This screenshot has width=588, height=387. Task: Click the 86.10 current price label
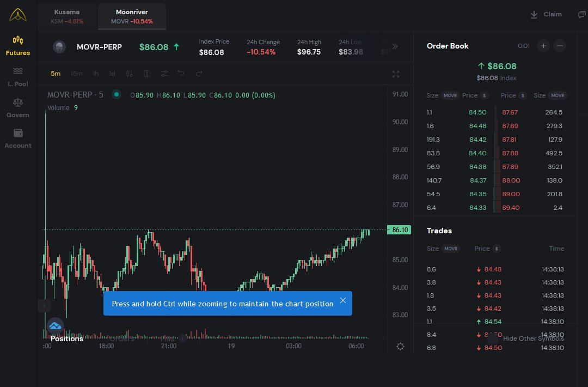pyautogui.click(x=399, y=229)
